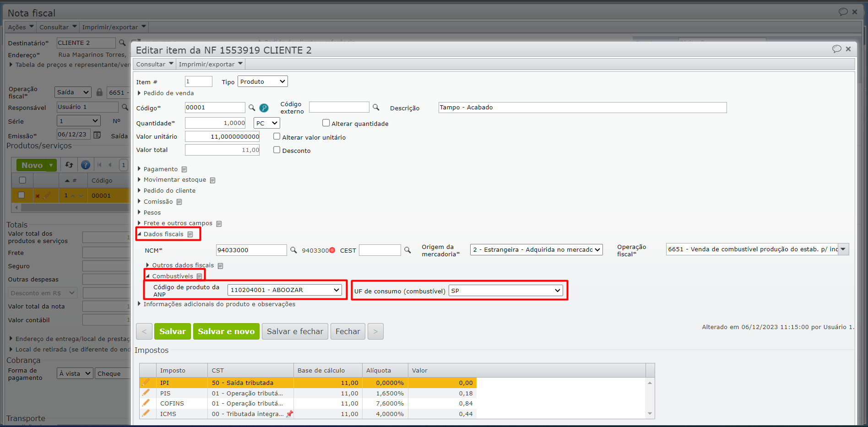
Task: Click the comment bubble icon in item dialog header
Action: [837, 49]
